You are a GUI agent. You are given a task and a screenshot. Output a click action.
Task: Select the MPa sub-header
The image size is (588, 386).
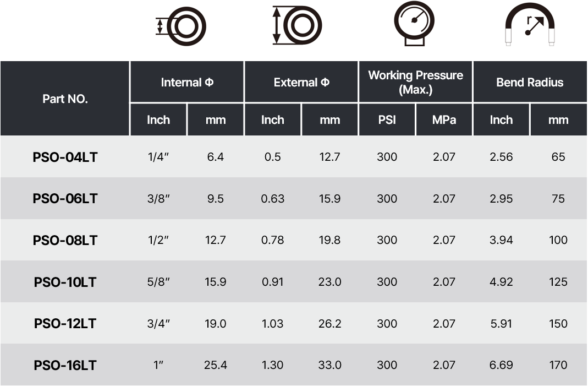(444, 120)
